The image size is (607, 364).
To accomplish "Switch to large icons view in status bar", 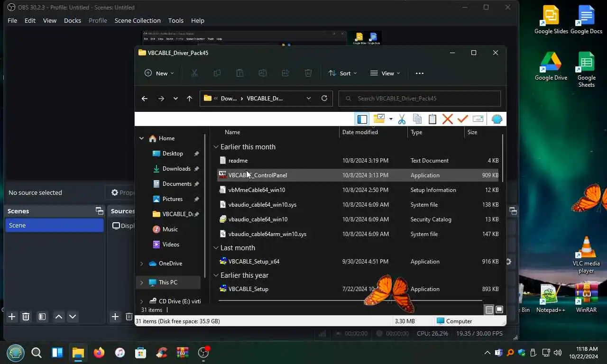I will click(x=499, y=310).
